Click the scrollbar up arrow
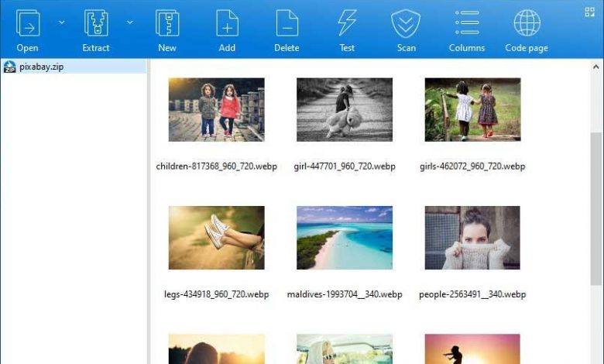 pyautogui.click(x=596, y=67)
